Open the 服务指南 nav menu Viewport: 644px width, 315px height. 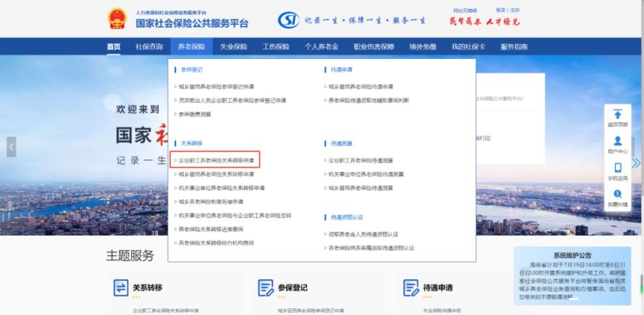[x=514, y=47]
